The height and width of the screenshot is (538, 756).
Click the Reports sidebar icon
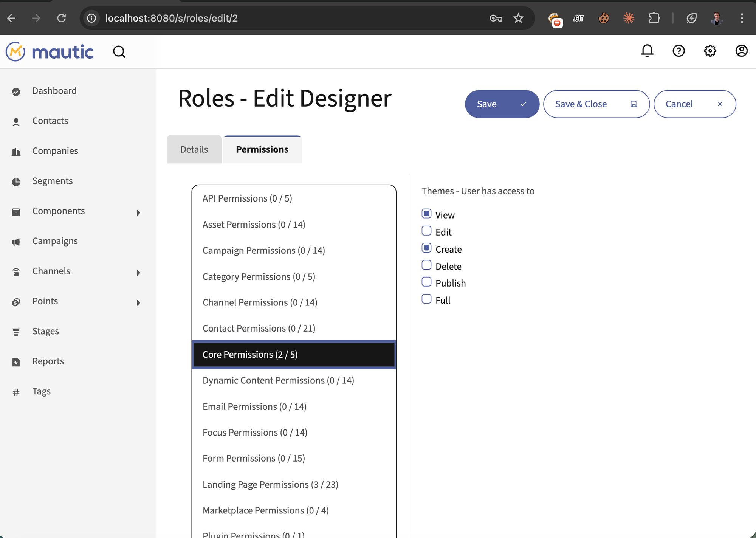point(16,362)
